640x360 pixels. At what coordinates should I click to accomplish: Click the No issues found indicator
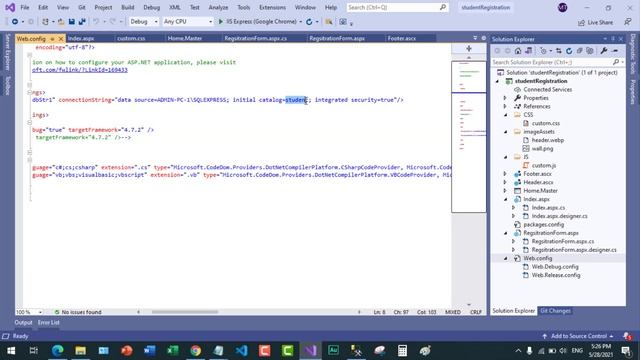point(78,312)
